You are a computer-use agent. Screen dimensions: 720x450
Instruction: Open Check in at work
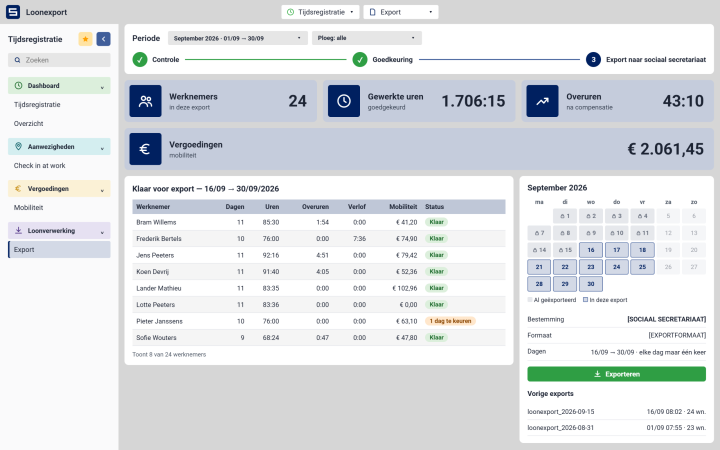[59, 165]
